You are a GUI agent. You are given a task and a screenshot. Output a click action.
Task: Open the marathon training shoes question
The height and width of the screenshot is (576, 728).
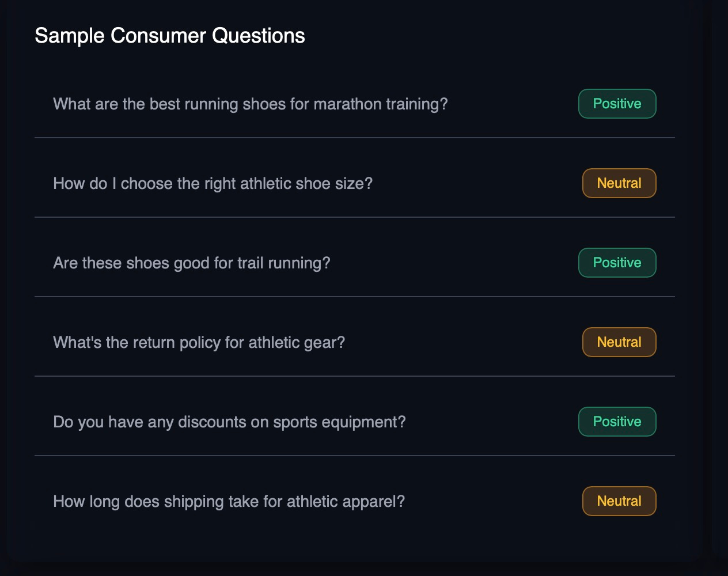(251, 104)
